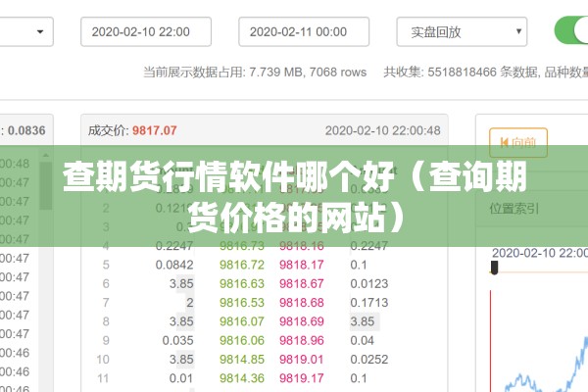This screenshot has width=588, height=392.
Task: Click bid price 9816.72 in row 5
Action: (241, 265)
